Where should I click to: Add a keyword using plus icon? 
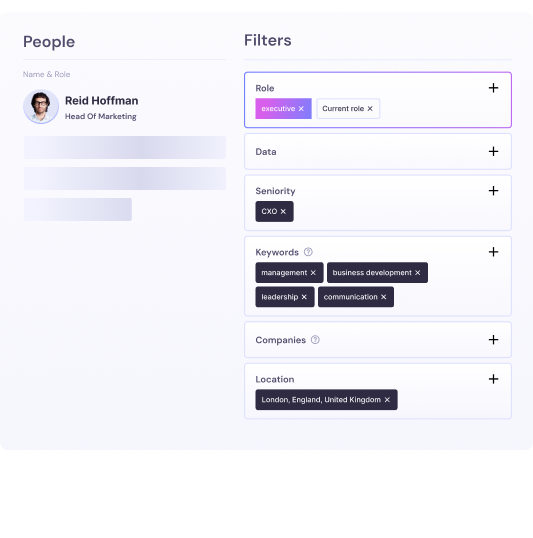coord(494,252)
